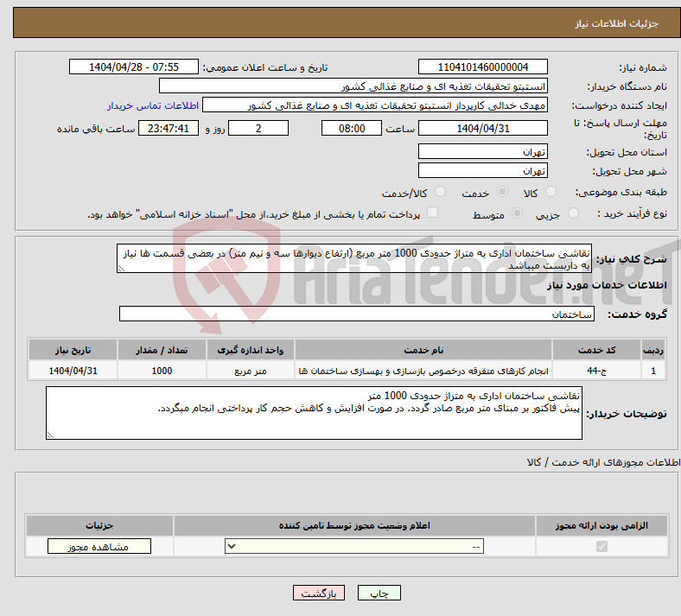Viewport: 681px width, 616px height.
Task: Click the جزئیات اطلاعات نیاز page title
Action: click(x=617, y=23)
